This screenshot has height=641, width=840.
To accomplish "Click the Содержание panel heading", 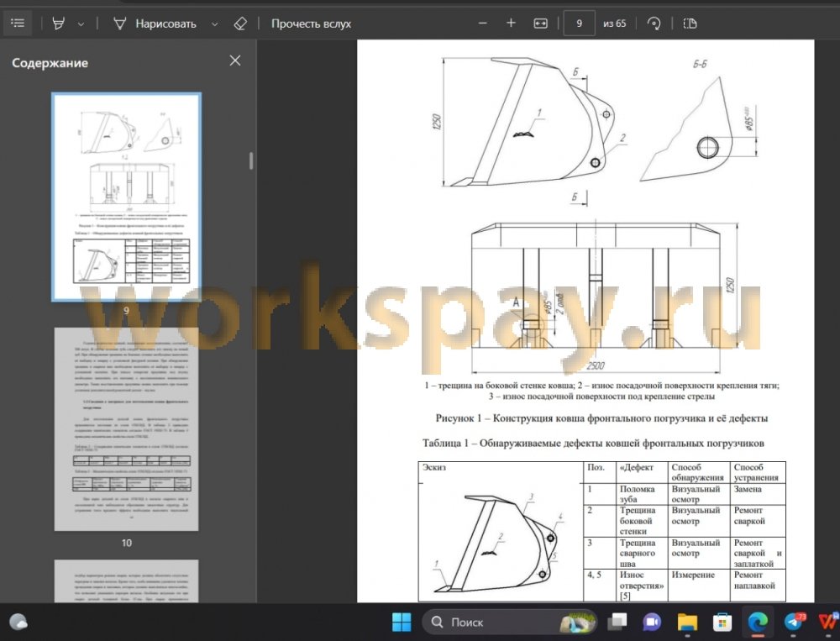I will tap(50, 63).
